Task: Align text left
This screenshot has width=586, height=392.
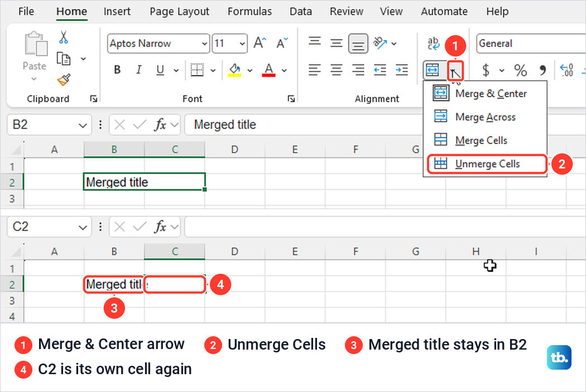Action: click(x=315, y=70)
